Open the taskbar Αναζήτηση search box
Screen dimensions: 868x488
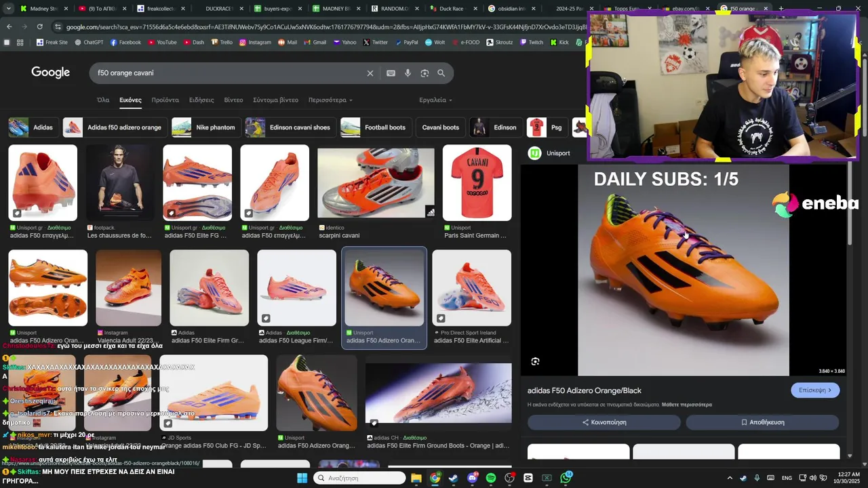coord(359,478)
